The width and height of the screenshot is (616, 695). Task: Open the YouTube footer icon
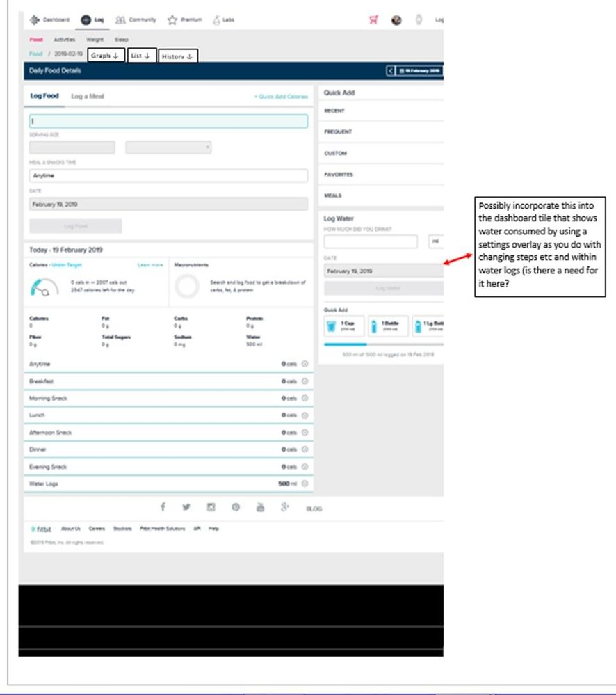[260, 507]
